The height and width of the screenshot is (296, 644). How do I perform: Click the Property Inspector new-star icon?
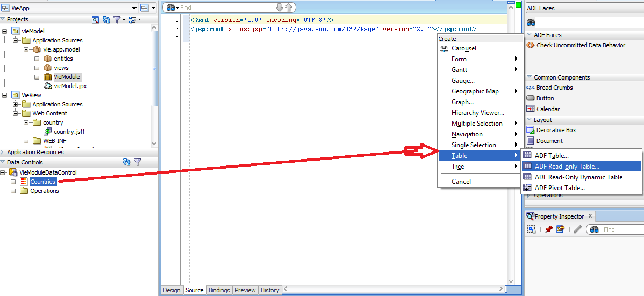pyautogui.click(x=560, y=229)
